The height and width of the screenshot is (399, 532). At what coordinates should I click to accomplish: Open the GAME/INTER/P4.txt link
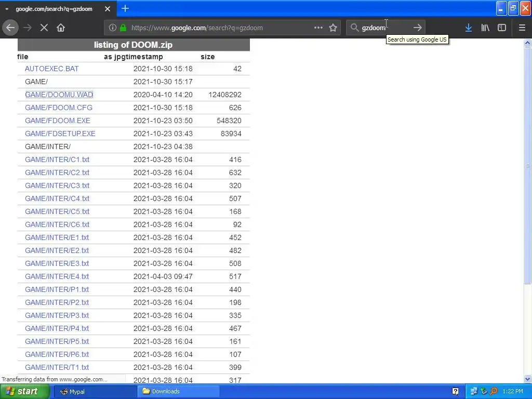coord(57,328)
